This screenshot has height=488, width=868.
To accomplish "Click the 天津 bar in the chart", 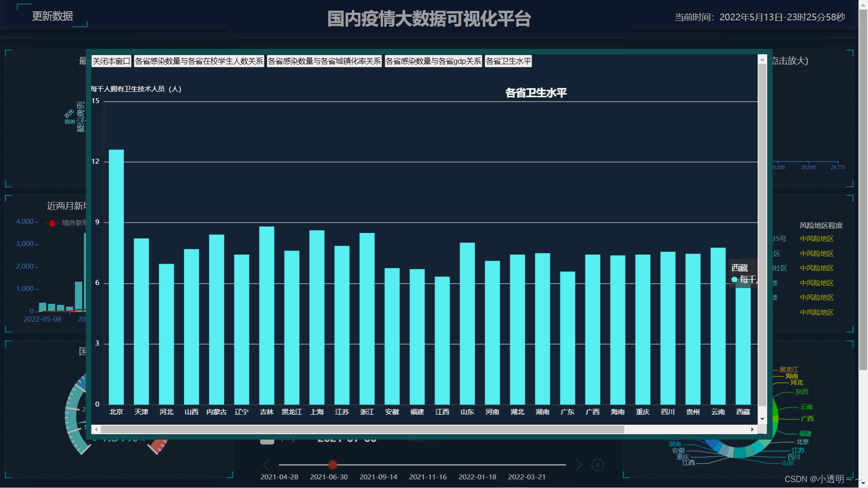I will pyautogui.click(x=141, y=321).
